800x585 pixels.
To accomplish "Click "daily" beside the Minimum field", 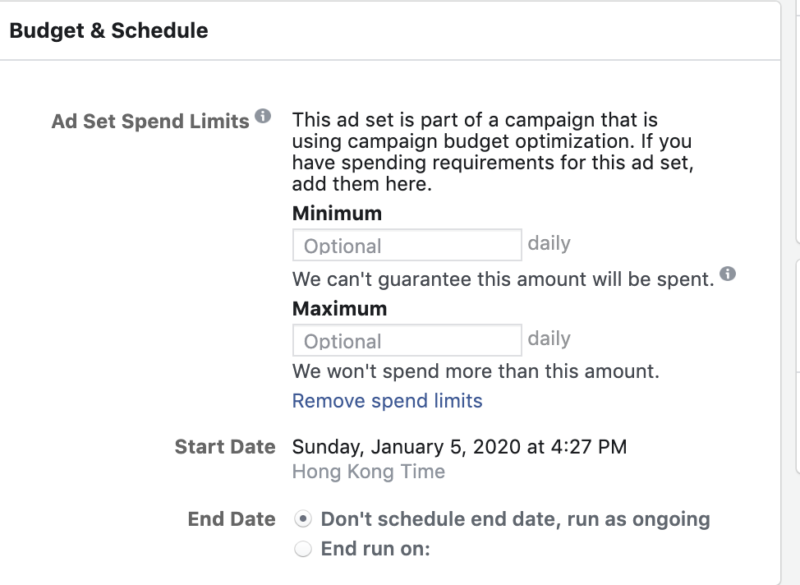I will pyautogui.click(x=549, y=243).
